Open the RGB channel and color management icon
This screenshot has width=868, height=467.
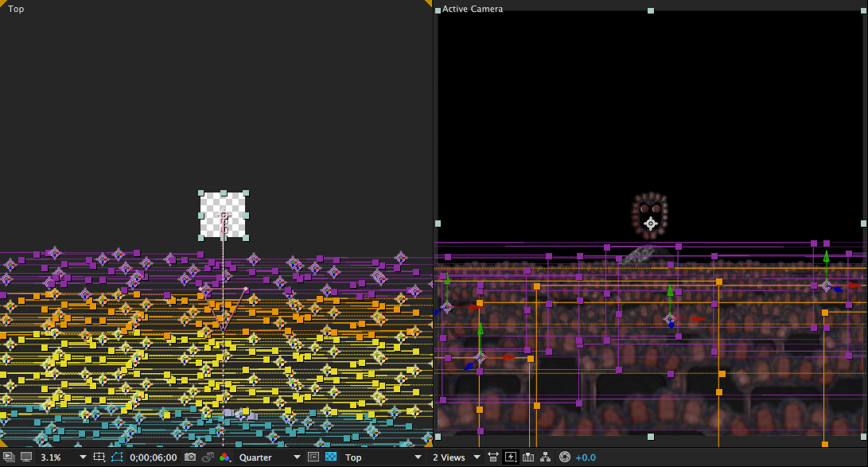click(224, 457)
